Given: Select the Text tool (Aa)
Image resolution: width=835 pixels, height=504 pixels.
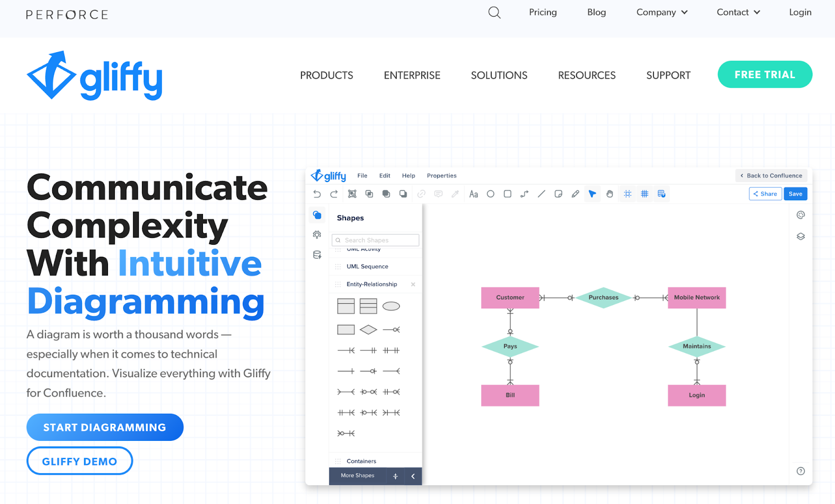Looking at the screenshot, I should pos(473,194).
